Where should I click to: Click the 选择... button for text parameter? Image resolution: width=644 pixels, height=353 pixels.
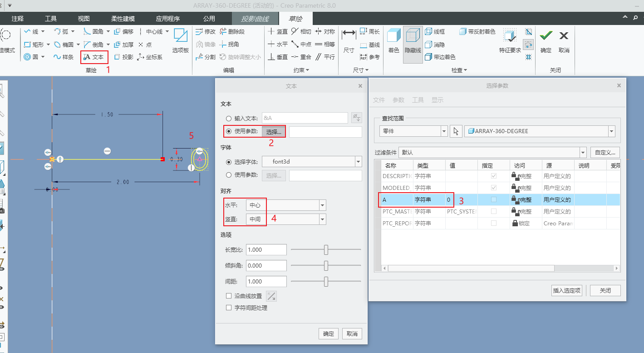[274, 132]
